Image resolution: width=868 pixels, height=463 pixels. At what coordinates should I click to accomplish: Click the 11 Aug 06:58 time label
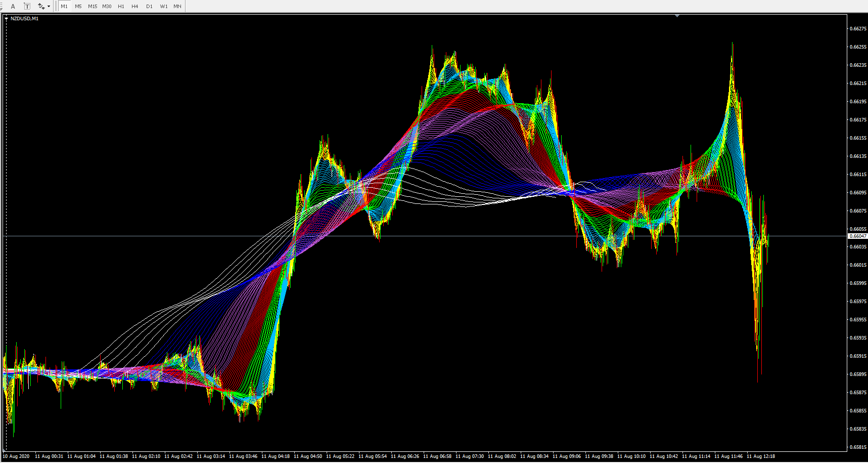click(438, 456)
